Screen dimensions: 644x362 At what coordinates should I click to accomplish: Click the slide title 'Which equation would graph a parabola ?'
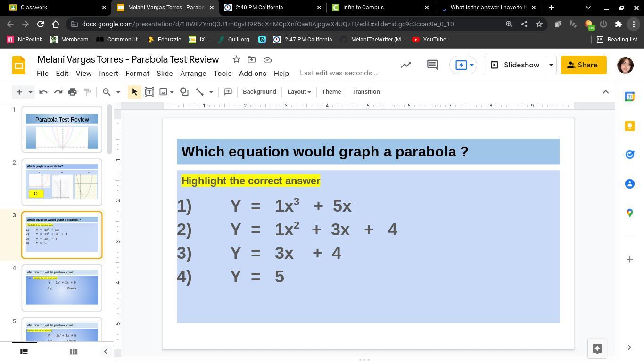[x=325, y=152]
